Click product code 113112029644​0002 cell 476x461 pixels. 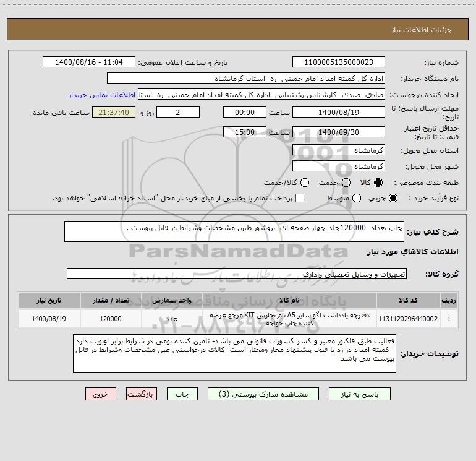coord(408,319)
